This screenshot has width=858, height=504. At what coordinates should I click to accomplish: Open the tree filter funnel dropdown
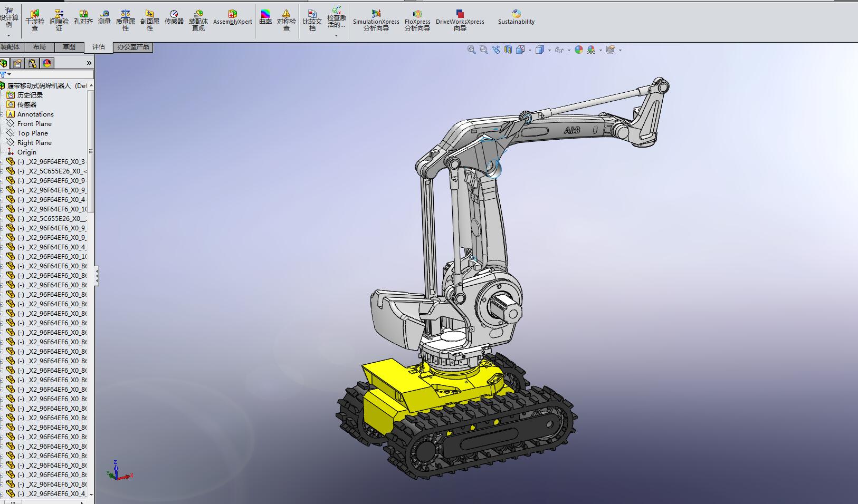(5, 75)
